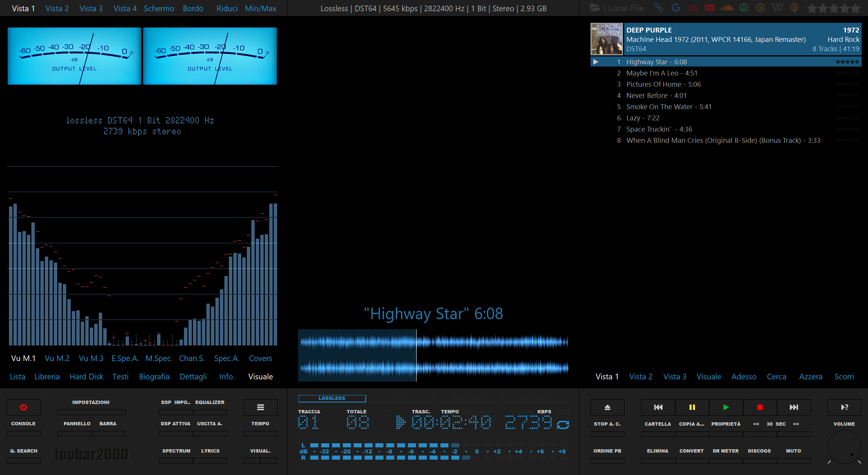Open the Libreria tab
This screenshot has height=475, width=868.
click(x=47, y=377)
